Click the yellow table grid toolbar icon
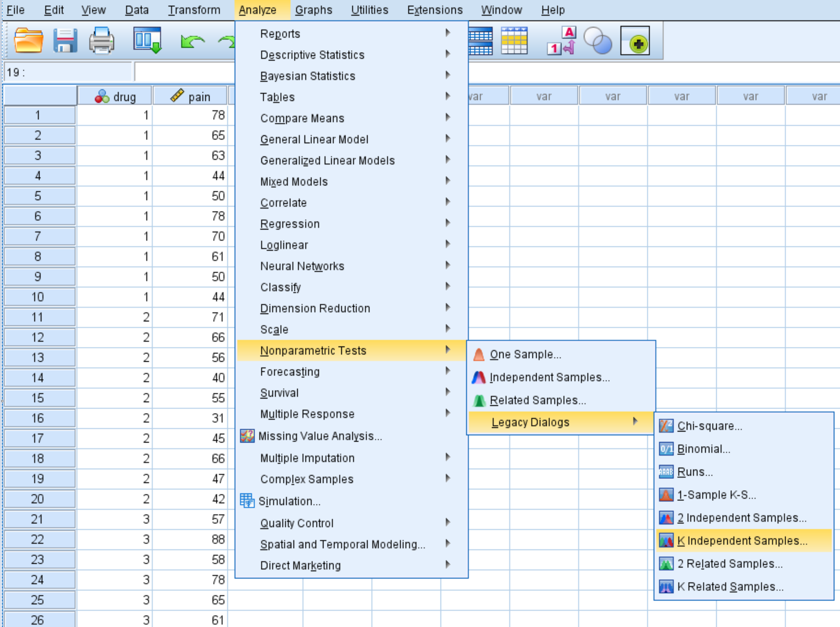Viewport: 840px width, 627px height. tap(514, 41)
